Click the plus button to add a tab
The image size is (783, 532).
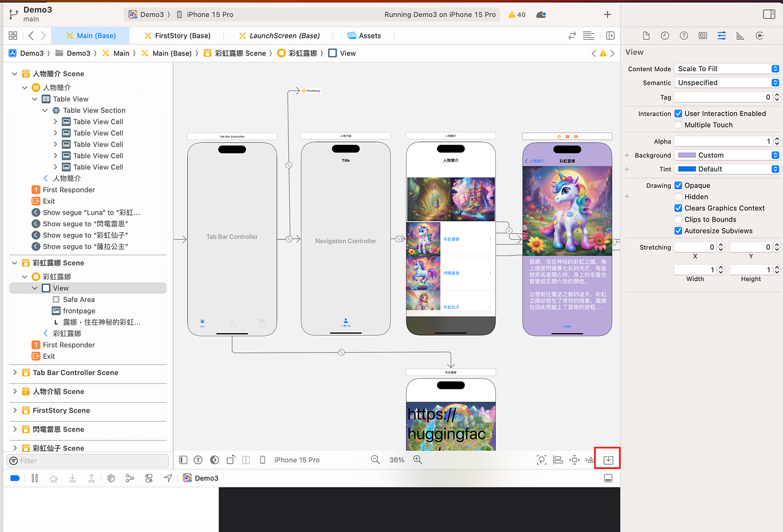(607, 13)
